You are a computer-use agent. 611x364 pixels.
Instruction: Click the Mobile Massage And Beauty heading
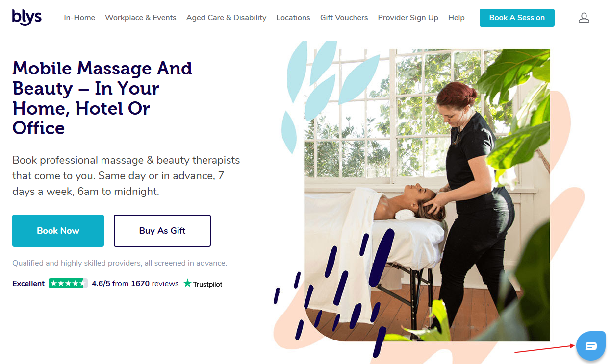pos(102,98)
